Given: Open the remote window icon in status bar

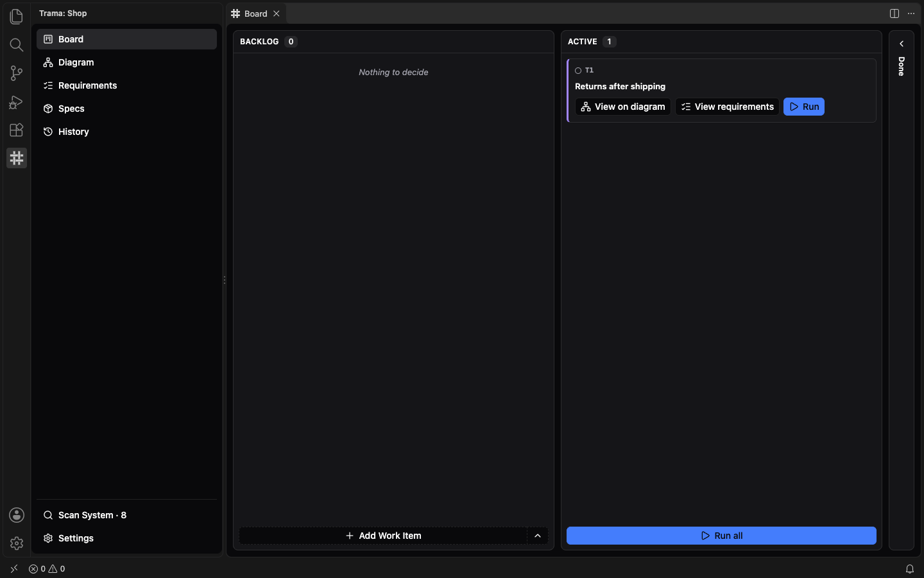Looking at the screenshot, I should [14, 569].
